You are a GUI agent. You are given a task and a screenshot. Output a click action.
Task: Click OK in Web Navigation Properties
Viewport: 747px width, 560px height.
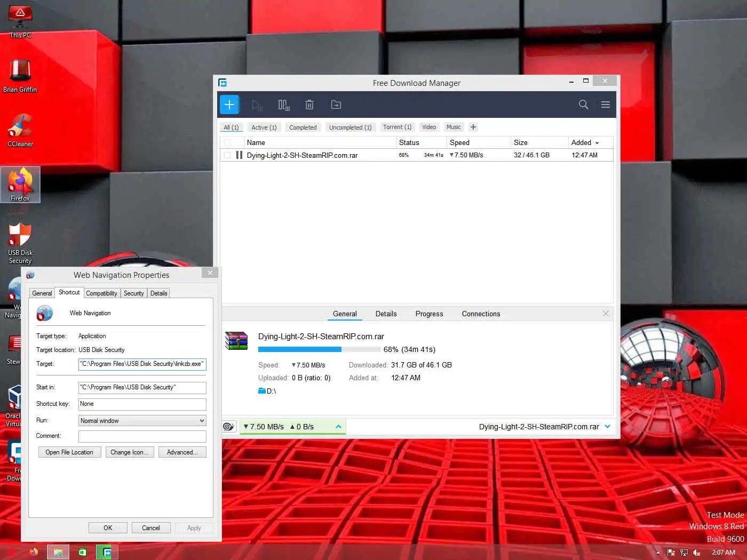coord(108,528)
